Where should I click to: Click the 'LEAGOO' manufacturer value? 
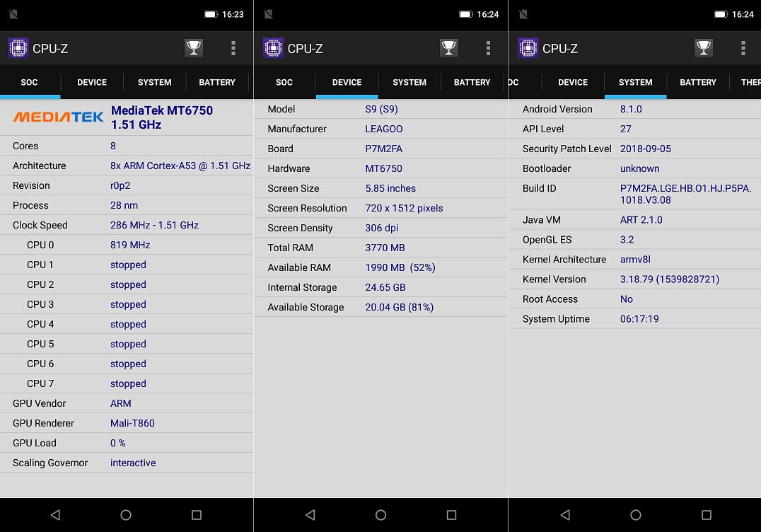click(384, 129)
